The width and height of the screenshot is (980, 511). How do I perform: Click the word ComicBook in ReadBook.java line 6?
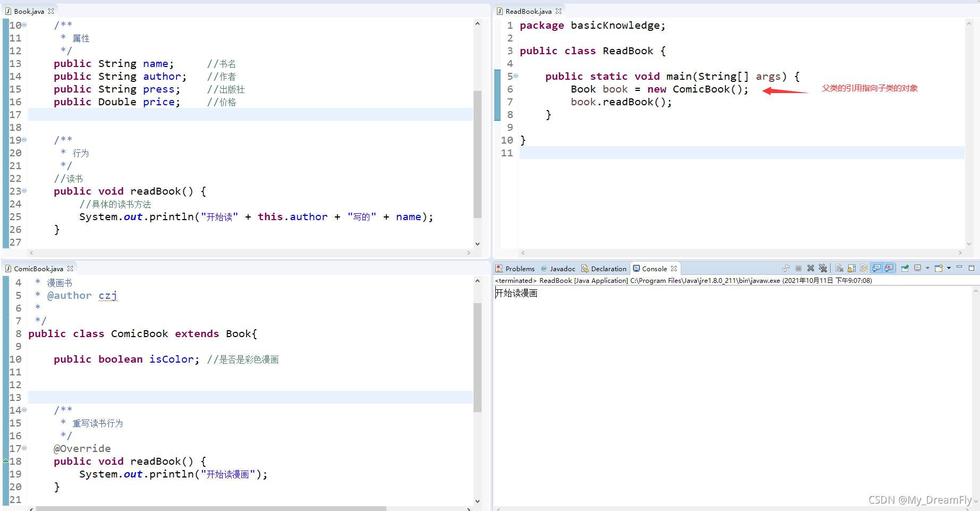click(701, 89)
